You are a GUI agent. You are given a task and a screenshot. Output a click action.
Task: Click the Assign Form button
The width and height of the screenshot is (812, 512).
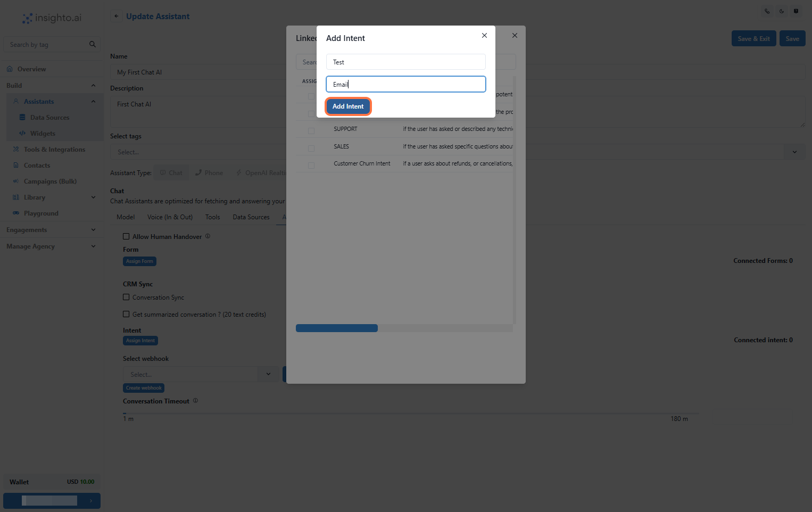coord(139,261)
